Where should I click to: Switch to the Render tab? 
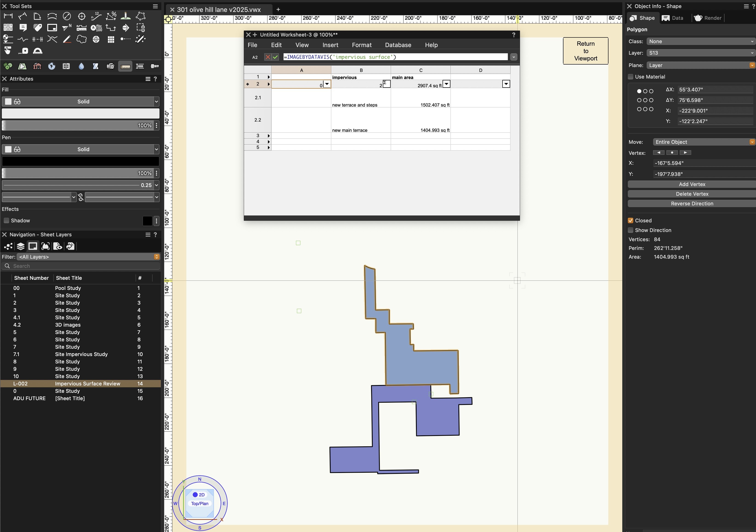click(x=708, y=18)
